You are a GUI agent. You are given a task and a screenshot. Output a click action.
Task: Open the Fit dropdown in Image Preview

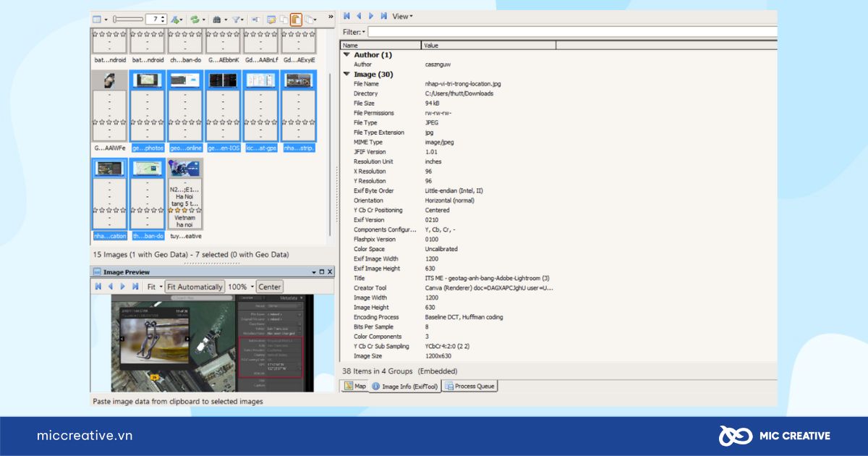pyautogui.click(x=154, y=287)
